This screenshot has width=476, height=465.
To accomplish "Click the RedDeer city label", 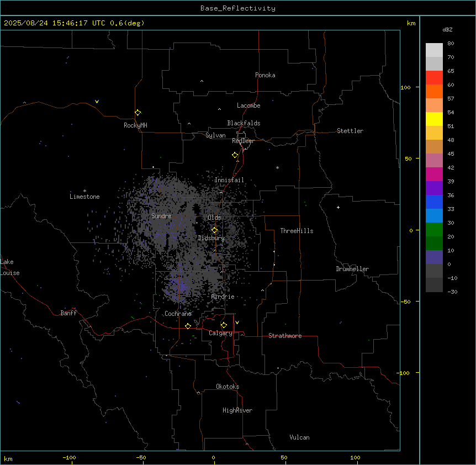I will 243,141.
